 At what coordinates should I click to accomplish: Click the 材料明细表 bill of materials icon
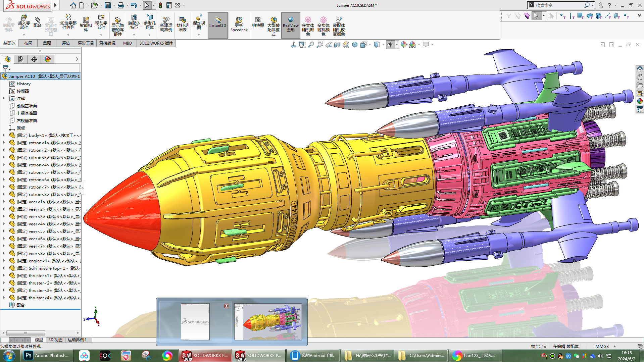(x=182, y=24)
